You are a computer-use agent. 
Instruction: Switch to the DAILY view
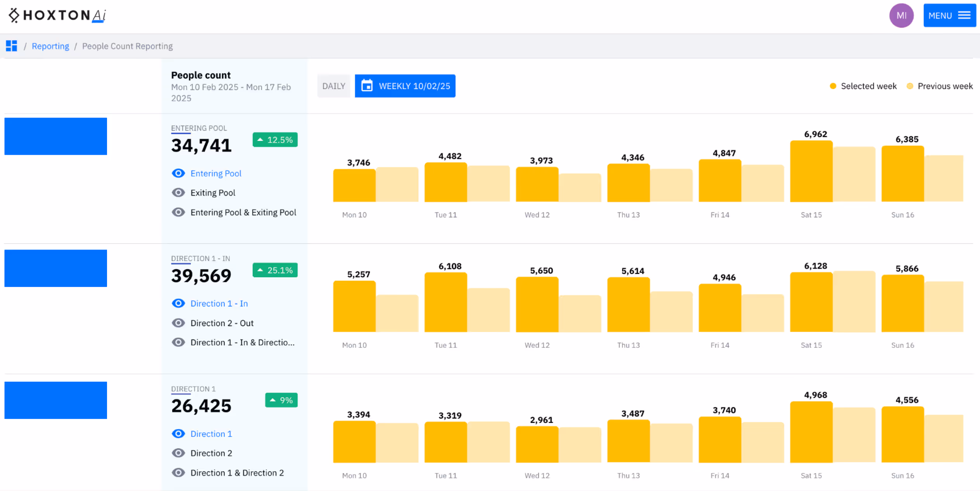click(x=333, y=86)
